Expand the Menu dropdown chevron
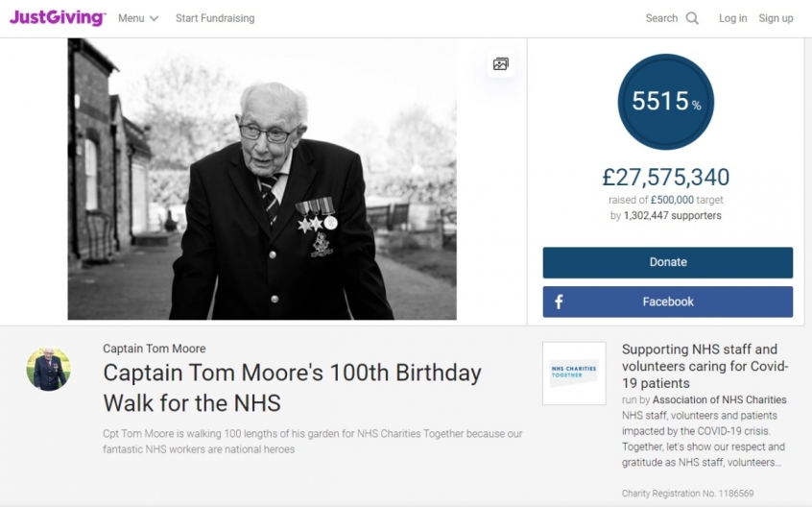 click(x=155, y=19)
